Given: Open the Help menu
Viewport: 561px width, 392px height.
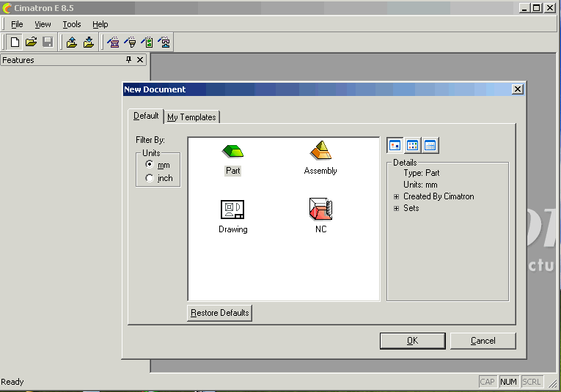Looking at the screenshot, I should 100,24.
